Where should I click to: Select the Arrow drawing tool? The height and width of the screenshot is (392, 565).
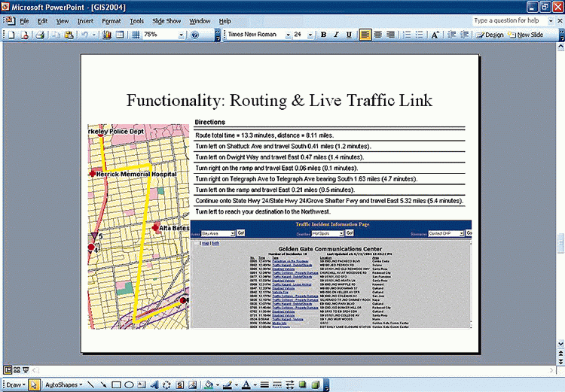(103, 384)
